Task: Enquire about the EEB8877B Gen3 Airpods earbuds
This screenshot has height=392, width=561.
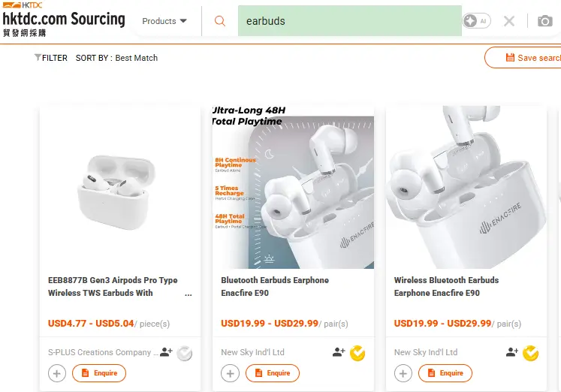Action: [99, 373]
